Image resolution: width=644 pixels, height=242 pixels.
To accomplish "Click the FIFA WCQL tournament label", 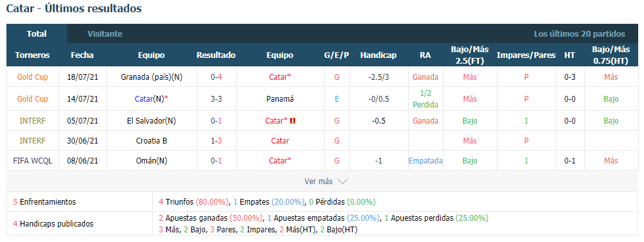I will point(32,161).
